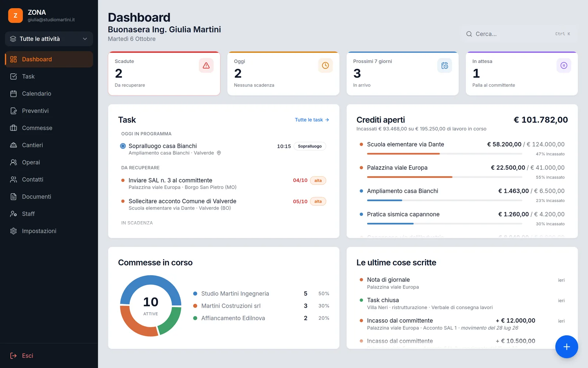The image size is (588, 368).
Task: Click the calendar-clock icon on Prossimi 7 giorni
Action: [445, 66]
